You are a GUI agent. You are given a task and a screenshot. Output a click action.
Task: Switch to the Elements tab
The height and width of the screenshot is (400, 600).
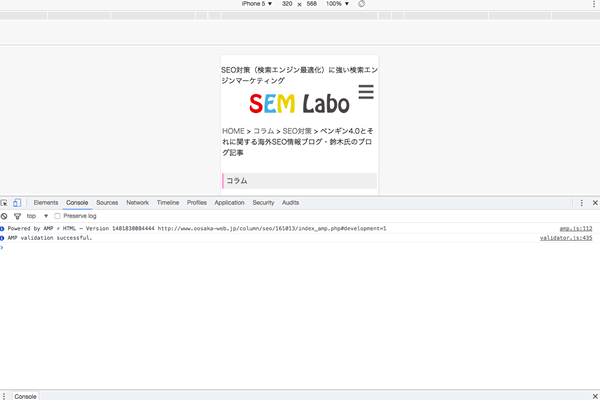coord(46,203)
